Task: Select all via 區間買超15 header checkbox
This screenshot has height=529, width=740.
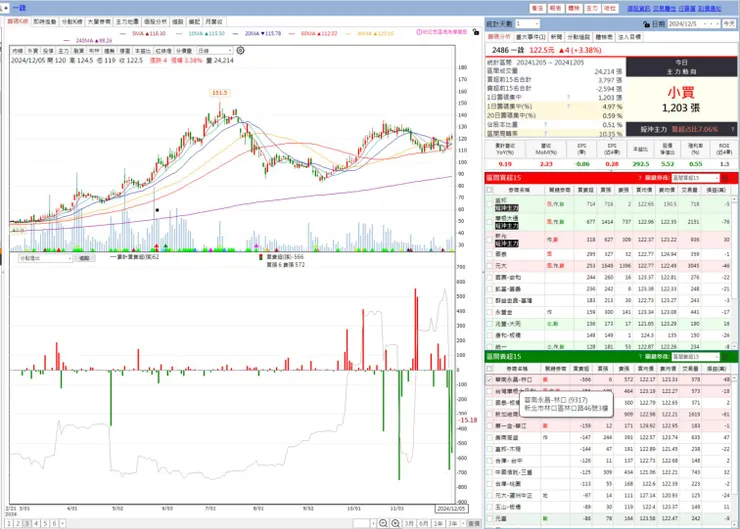Action: pyautogui.click(x=489, y=190)
